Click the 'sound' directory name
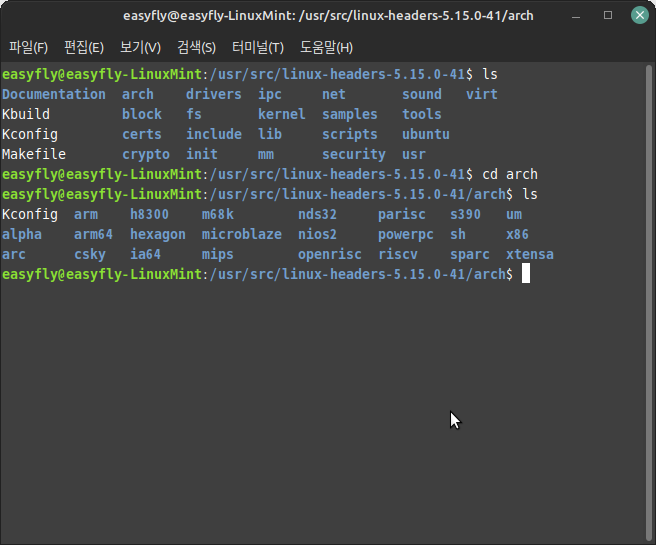Viewport: 656px width, 545px height. coord(422,94)
